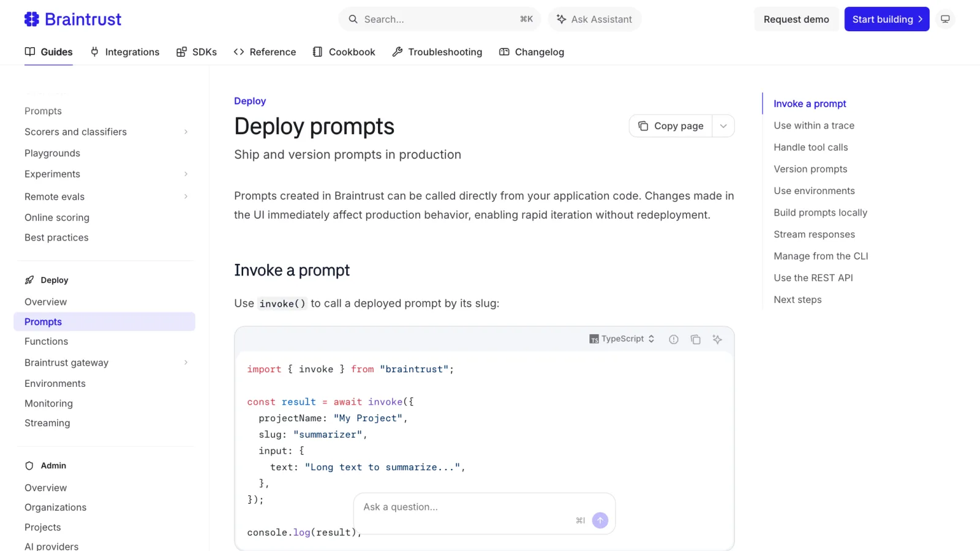Open Best practices in the sidebar
Screen dimensions: 980x551
(56, 238)
